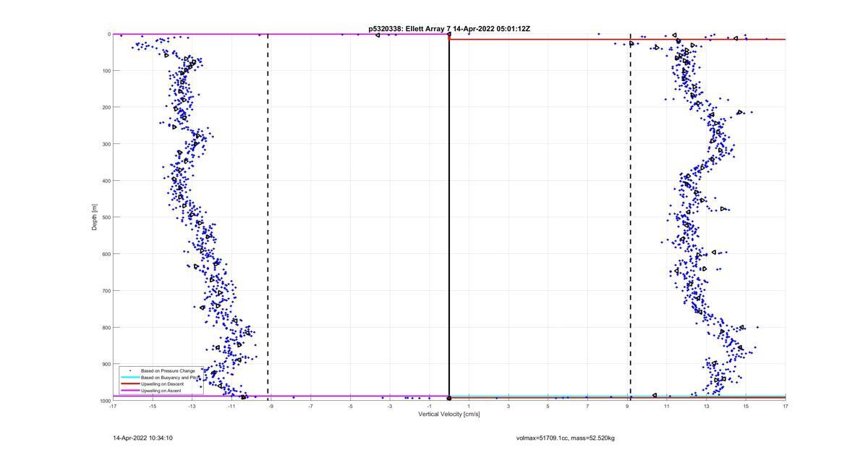Screen dimensions: 868x450
Task: Click the magenta line sample in the legend
Action: (x=129, y=391)
